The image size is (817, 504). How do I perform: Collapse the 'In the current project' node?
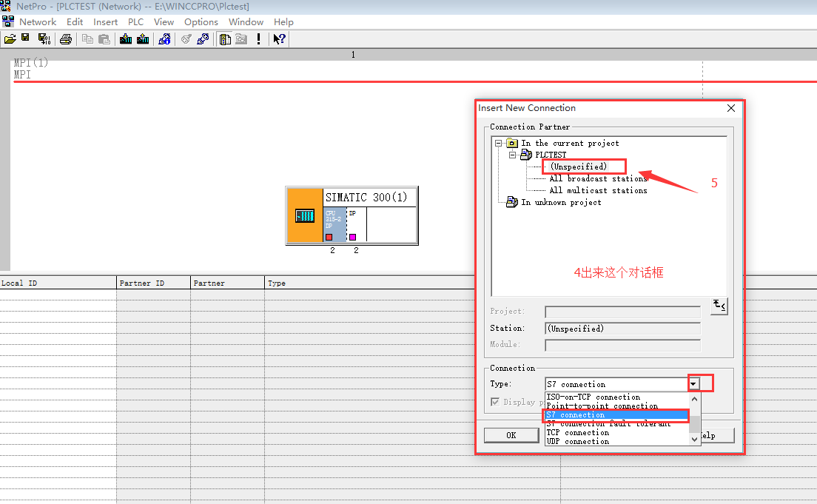point(498,143)
